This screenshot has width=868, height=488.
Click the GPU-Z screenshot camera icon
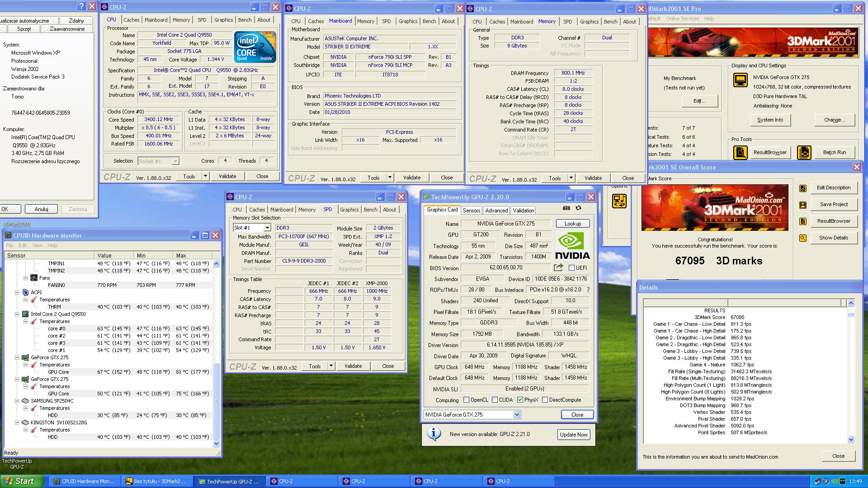566,208
